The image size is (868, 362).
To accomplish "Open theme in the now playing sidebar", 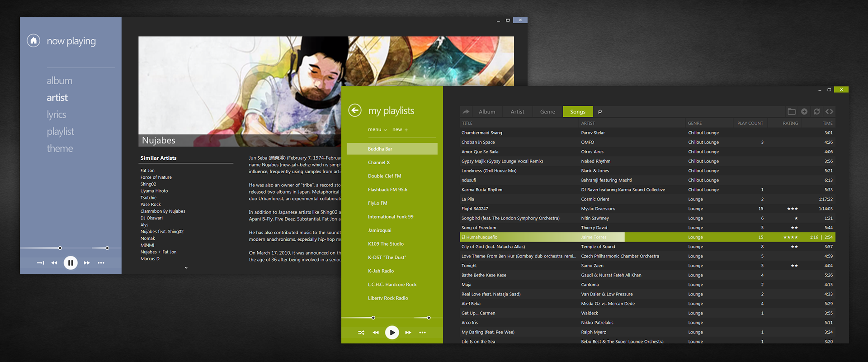I will (60, 148).
